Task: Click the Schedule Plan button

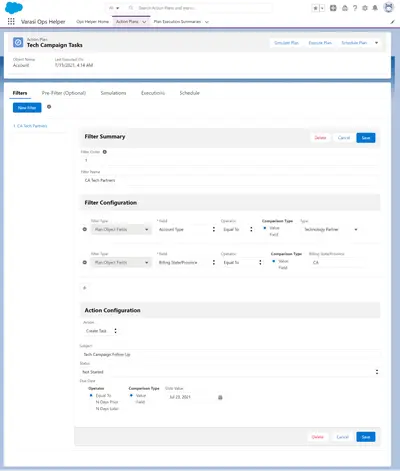Action: (x=354, y=43)
